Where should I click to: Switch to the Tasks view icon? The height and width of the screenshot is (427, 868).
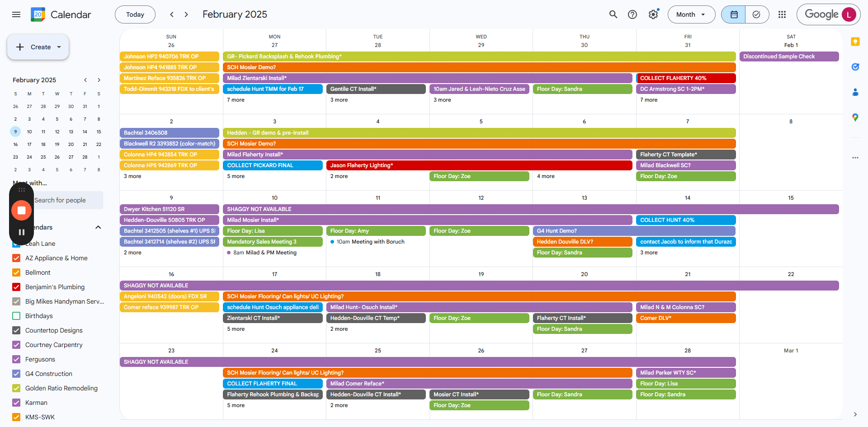pos(757,14)
